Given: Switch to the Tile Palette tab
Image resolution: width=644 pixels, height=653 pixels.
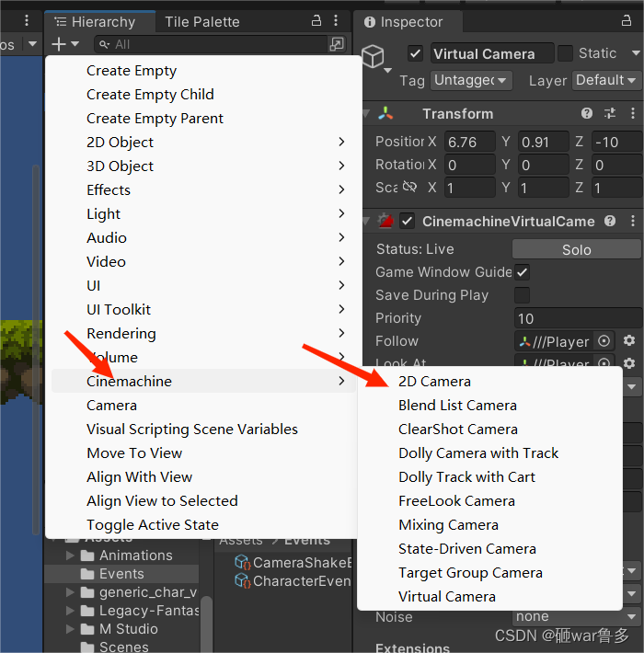Looking at the screenshot, I should (x=202, y=22).
